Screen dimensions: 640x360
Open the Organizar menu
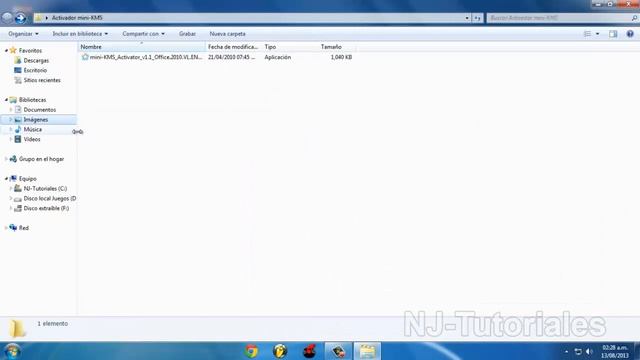click(23, 34)
